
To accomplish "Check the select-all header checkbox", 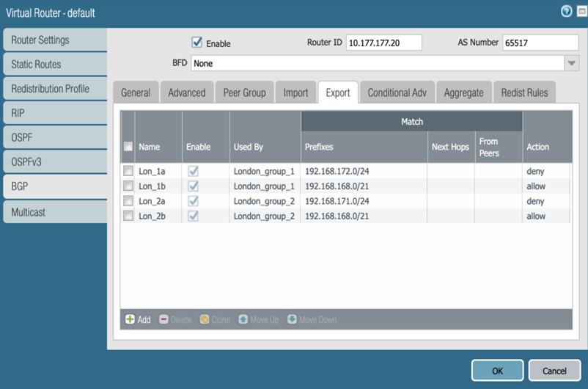I will coord(128,147).
